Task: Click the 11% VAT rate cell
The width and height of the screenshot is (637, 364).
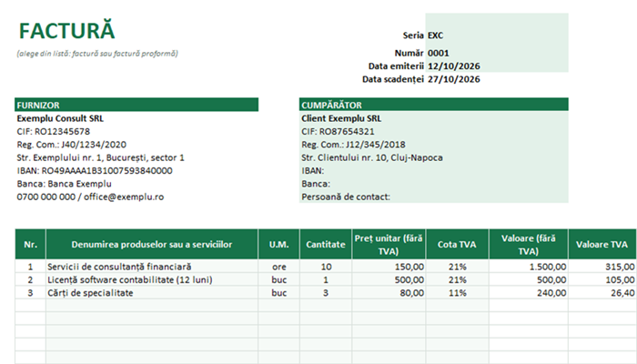Action: click(x=457, y=292)
